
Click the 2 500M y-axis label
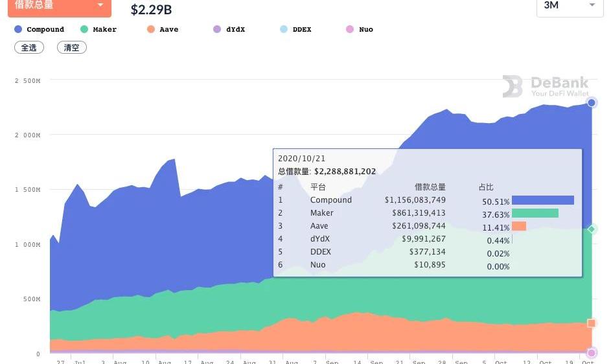28,81
